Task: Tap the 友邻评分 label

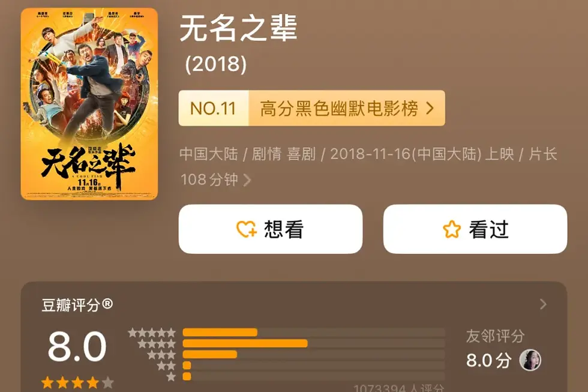Action: 495,336
